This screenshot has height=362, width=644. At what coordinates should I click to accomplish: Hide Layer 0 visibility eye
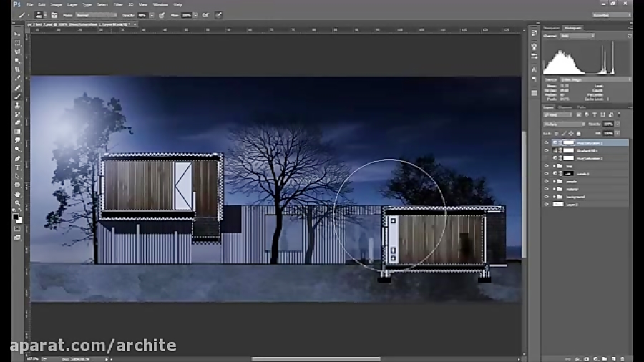pos(546,205)
